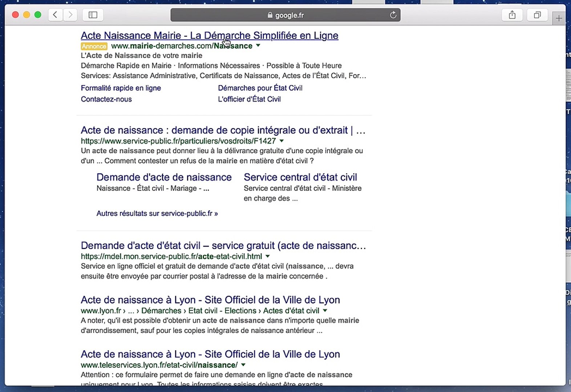
Task: Click the www.mairie-demarches.com/Naissance URL text
Action: click(182, 46)
